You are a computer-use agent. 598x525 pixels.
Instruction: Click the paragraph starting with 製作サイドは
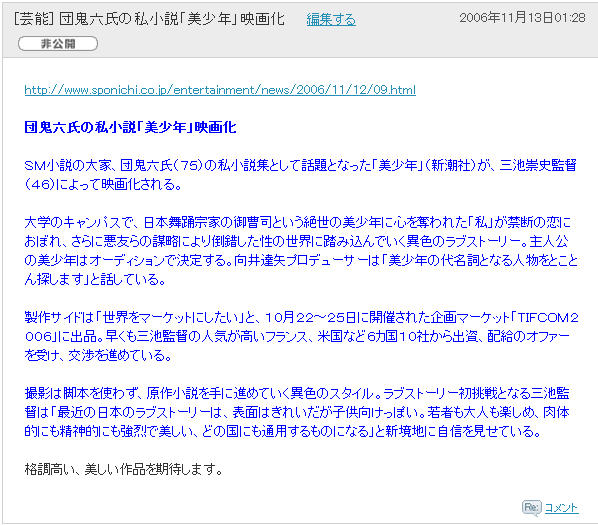(x=301, y=336)
